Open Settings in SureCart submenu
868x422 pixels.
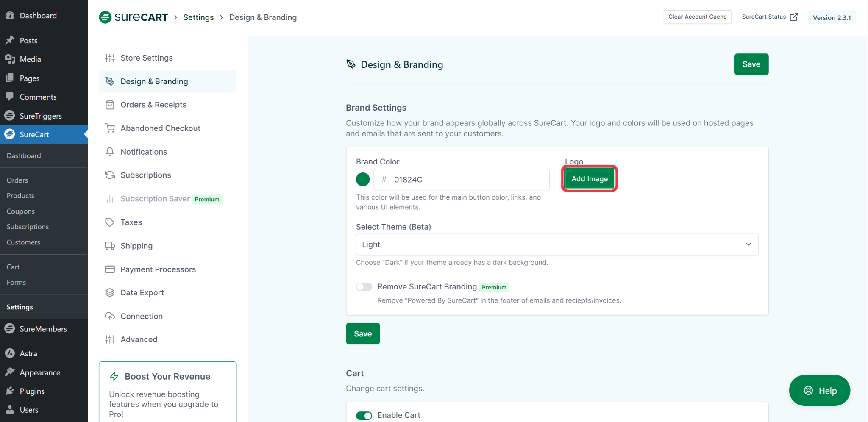click(19, 307)
